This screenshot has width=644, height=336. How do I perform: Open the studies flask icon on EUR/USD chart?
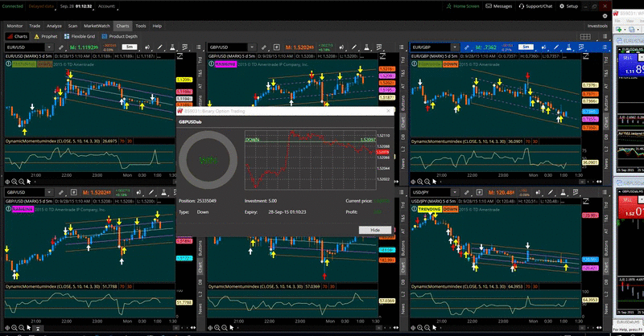click(x=172, y=47)
